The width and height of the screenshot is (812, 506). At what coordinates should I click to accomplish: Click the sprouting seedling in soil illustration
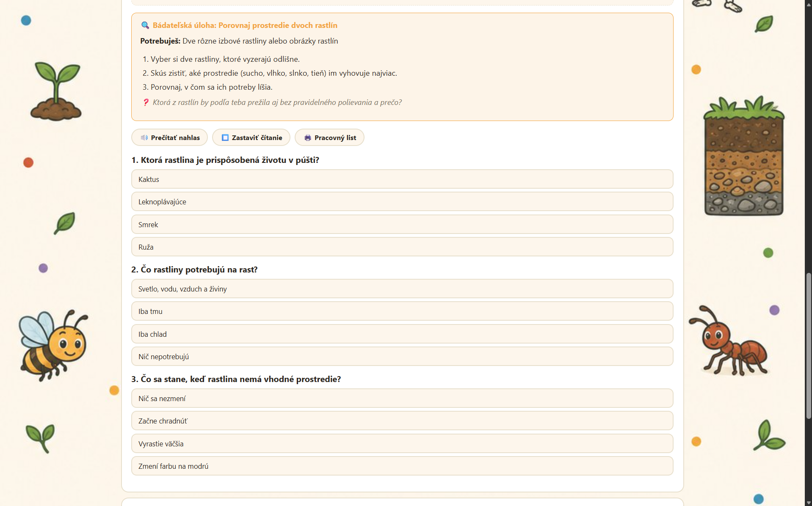click(56, 91)
